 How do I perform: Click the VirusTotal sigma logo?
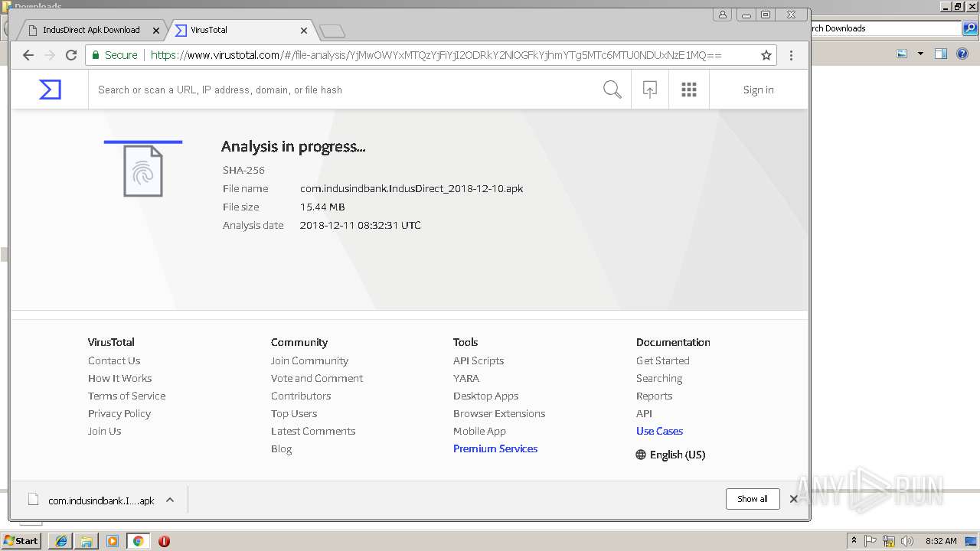coord(50,90)
